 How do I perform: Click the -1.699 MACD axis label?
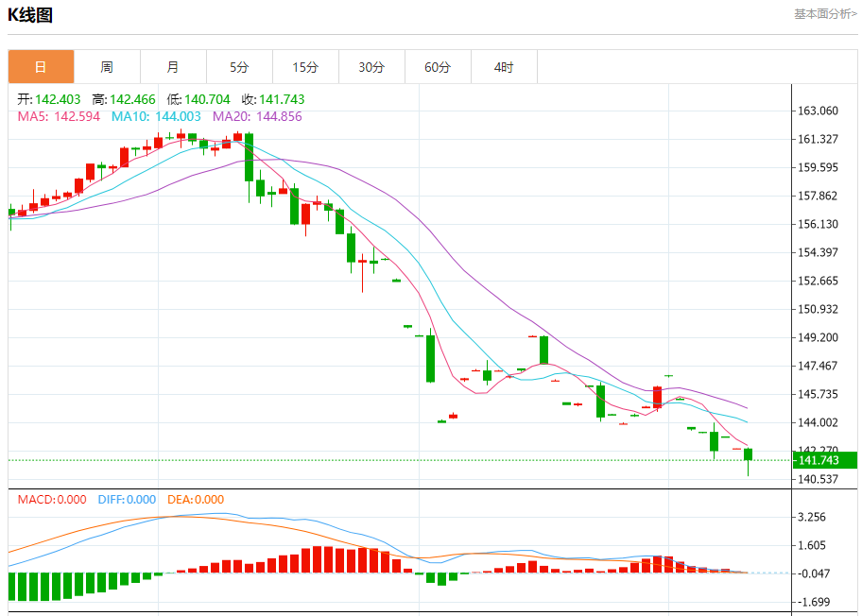[x=814, y=602]
